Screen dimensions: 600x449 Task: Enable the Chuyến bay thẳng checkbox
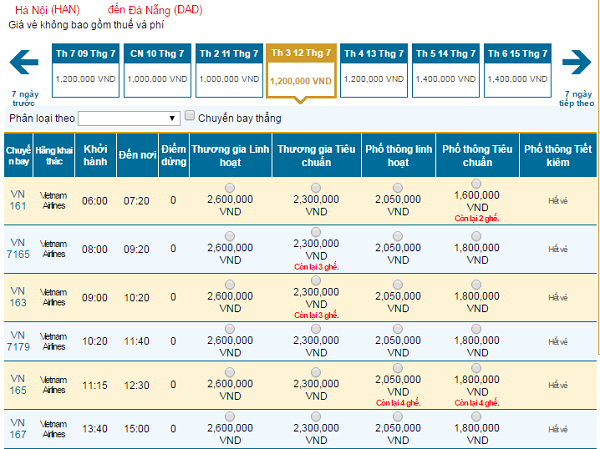(x=190, y=117)
